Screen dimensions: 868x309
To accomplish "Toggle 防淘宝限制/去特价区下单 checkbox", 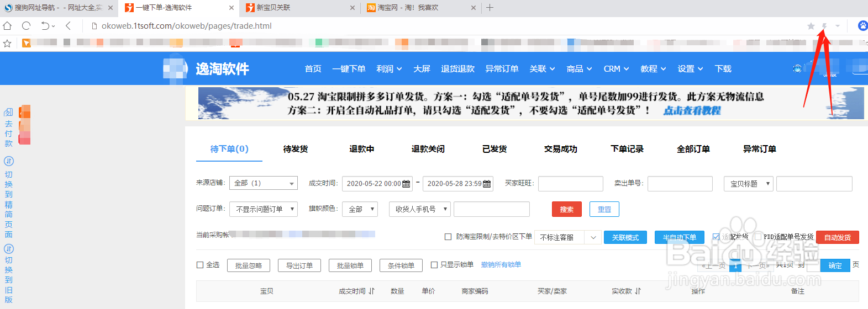I will [448, 237].
